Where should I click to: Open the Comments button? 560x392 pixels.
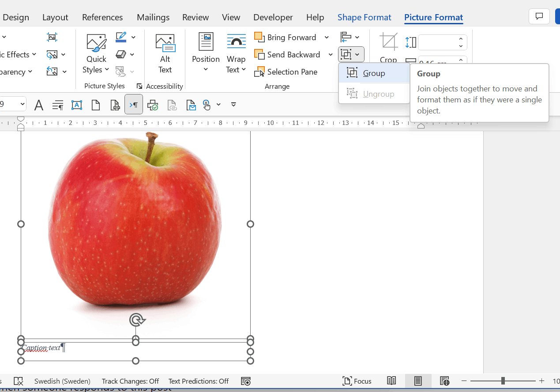[539, 16]
